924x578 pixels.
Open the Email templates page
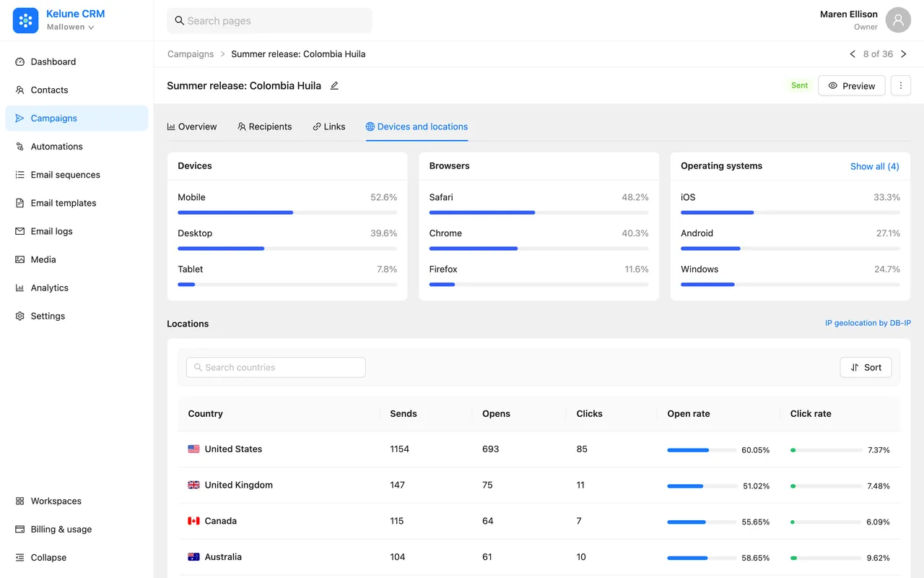(x=77, y=203)
